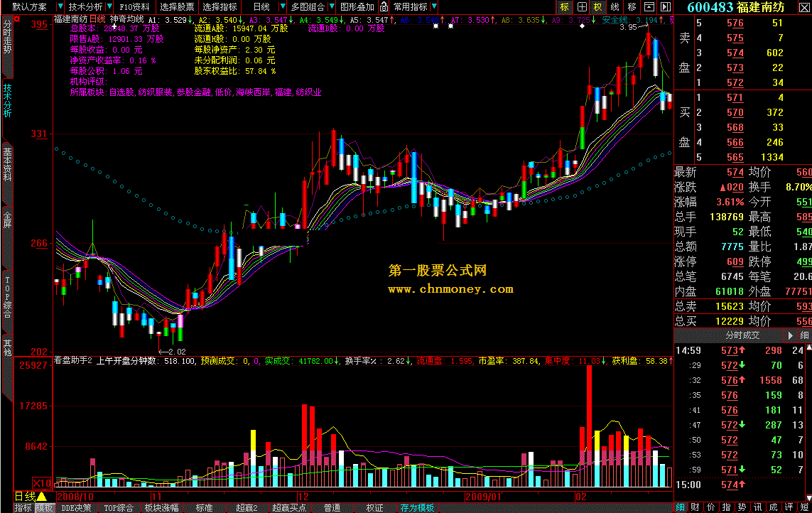Screen dimensions: 812x513
Task: Click 存为模板 to save template
Action: 417,508
